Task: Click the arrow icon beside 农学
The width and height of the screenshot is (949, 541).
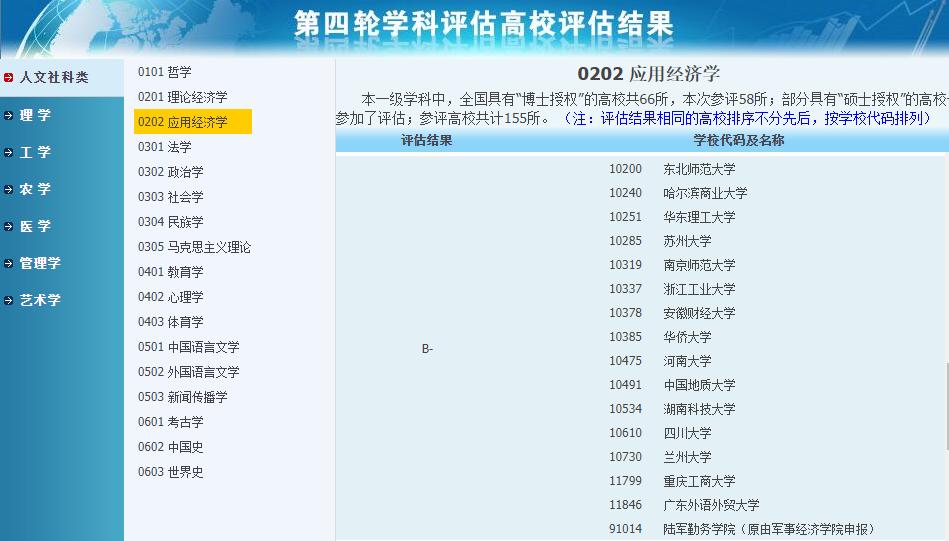Action: pyautogui.click(x=8, y=189)
